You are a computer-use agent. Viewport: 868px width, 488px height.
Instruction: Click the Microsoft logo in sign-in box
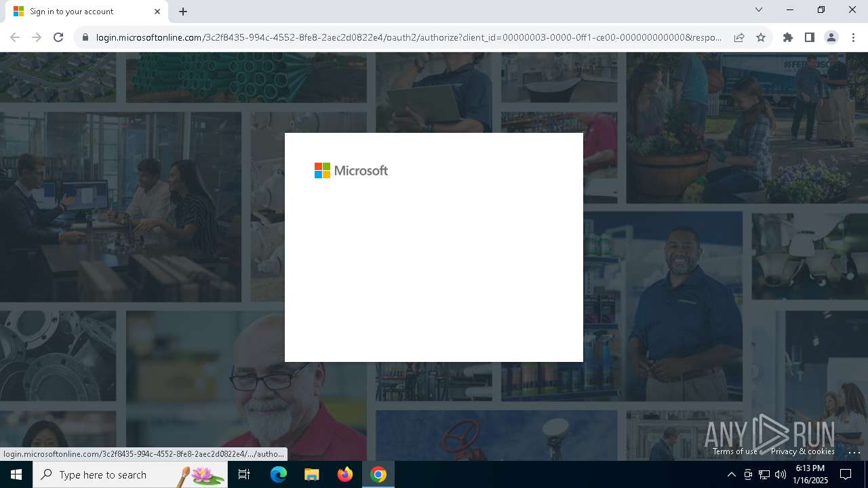(351, 171)
